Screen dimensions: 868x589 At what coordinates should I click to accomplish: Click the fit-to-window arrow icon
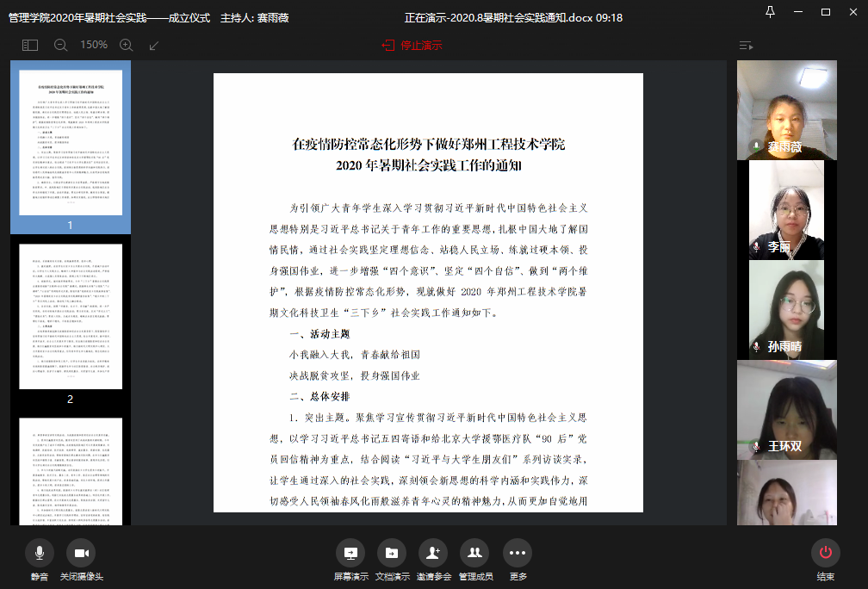tap(154, 45)
